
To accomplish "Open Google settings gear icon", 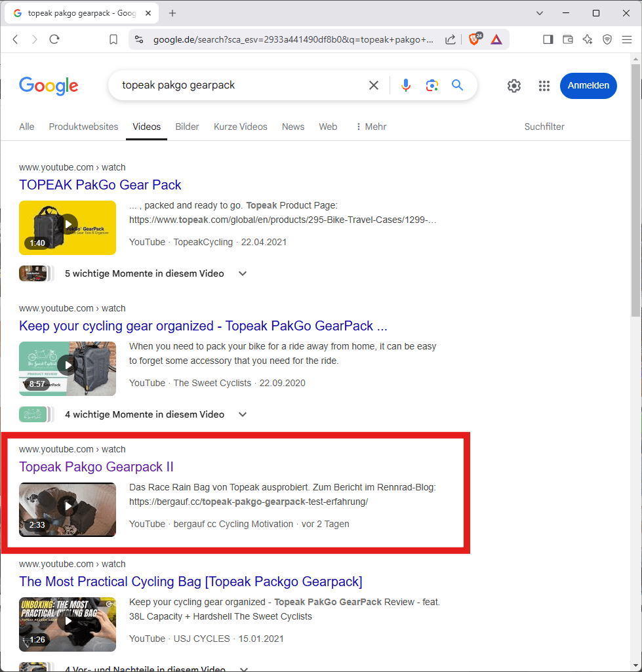I will [x=514, y=86].
